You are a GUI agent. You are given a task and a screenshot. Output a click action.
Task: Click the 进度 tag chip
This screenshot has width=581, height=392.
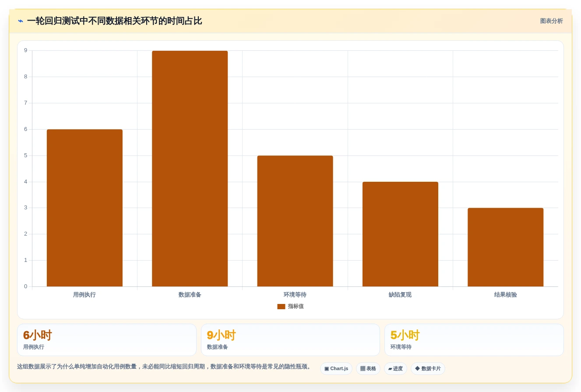(395, 369)
